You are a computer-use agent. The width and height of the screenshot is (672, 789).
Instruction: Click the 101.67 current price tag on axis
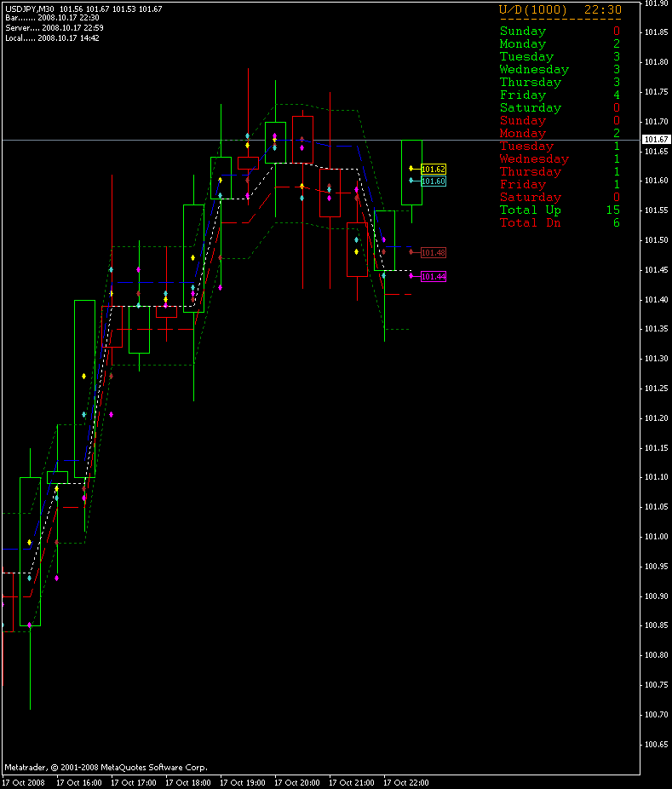[657, 140]
